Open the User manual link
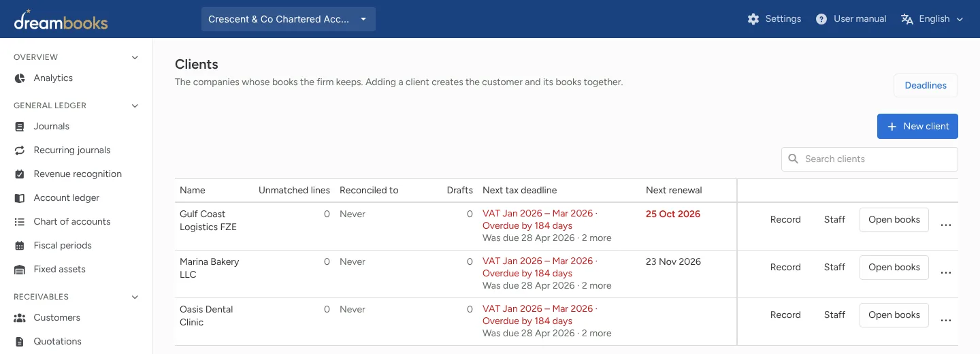 (x=851, y=19)
